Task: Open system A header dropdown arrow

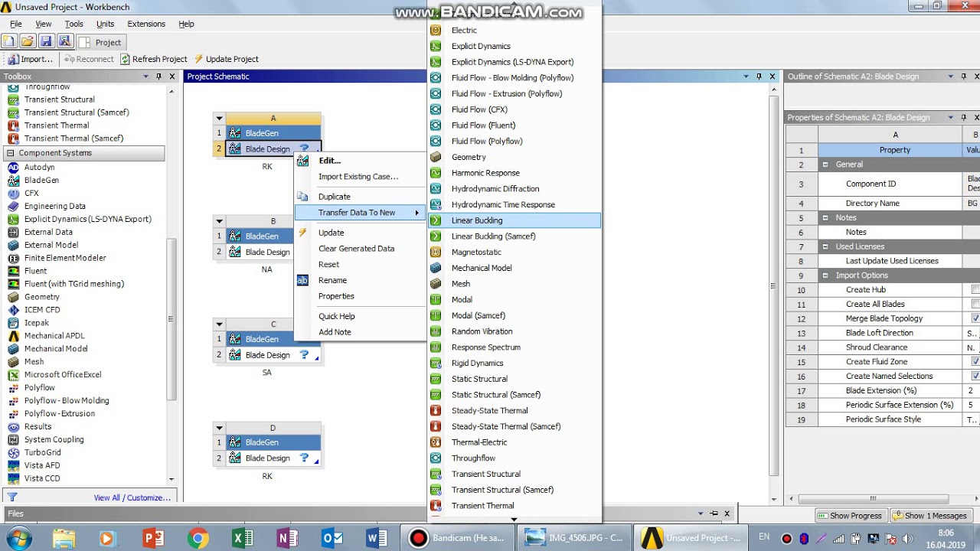Action: pos(219,119)
